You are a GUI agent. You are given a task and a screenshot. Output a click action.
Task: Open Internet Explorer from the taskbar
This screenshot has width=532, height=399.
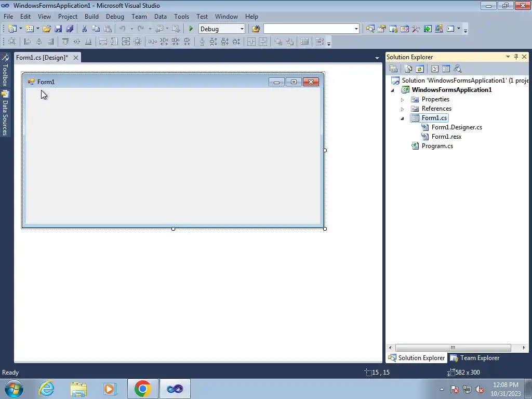46,389
